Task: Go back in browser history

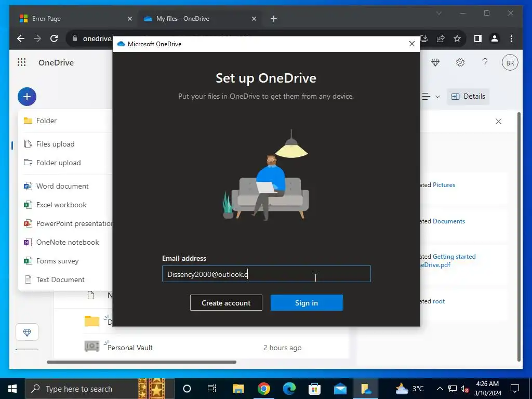Action: tap(21, 38)
